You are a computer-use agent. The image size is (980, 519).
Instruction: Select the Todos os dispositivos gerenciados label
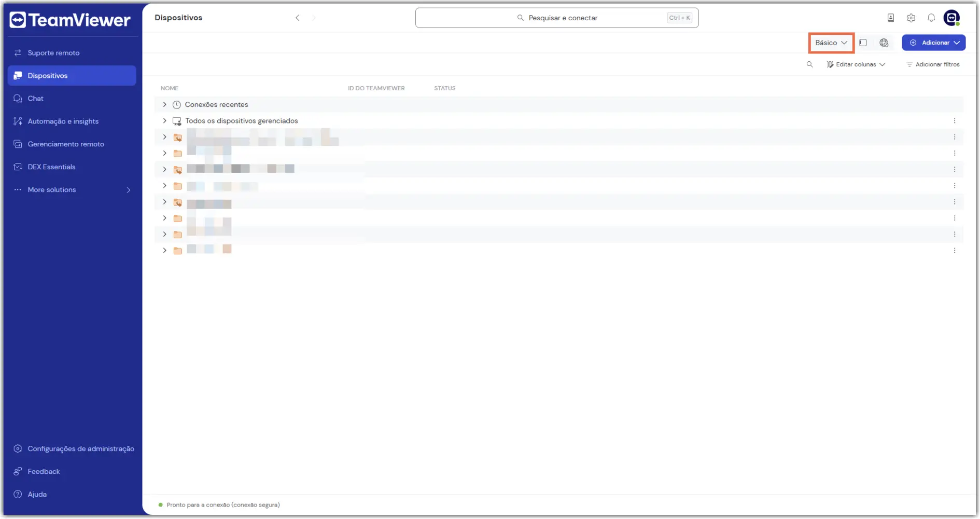point(242,121)
